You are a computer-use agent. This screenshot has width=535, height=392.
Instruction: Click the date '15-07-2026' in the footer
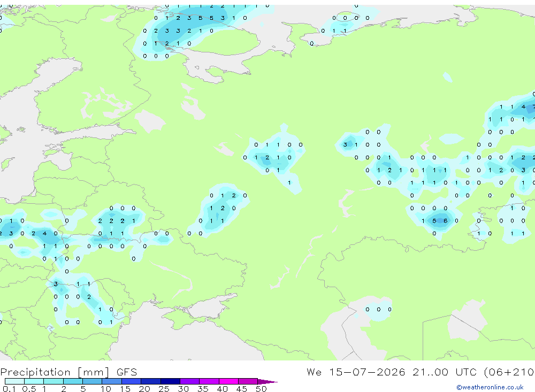pyautogui.click(x=367, y=372)
